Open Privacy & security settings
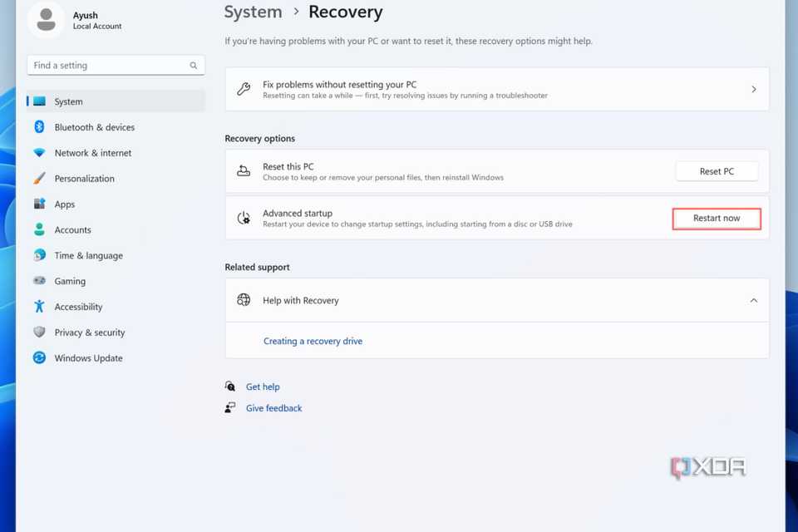Image resolution: width=798 pixels, height=532 pixels. pyautogui.click(x=116, y=332)
